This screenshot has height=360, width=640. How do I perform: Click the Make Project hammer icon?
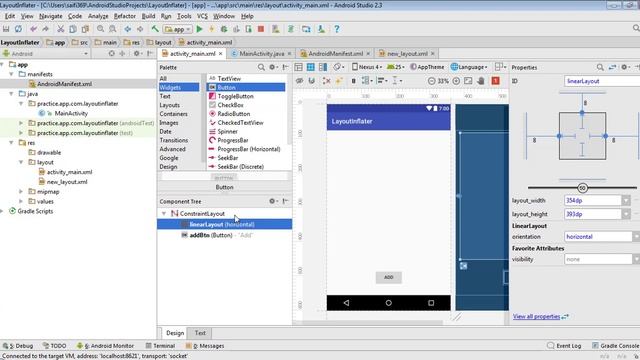pyautogui.click(x=155, y=29)
